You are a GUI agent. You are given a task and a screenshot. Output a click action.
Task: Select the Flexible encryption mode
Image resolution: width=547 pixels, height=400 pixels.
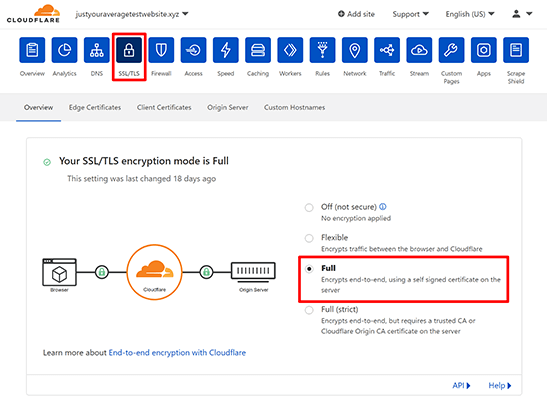309,239
